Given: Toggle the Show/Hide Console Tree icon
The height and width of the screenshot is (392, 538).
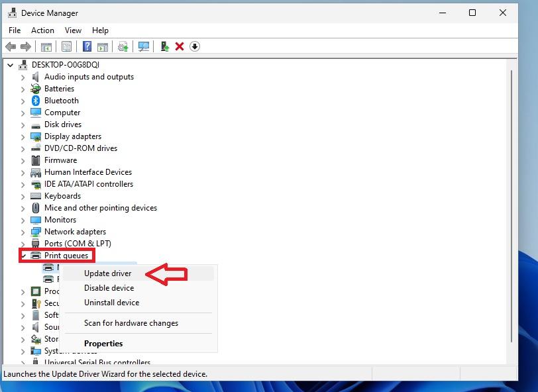Looking at the screenshot, I should (x=46, y=46).
